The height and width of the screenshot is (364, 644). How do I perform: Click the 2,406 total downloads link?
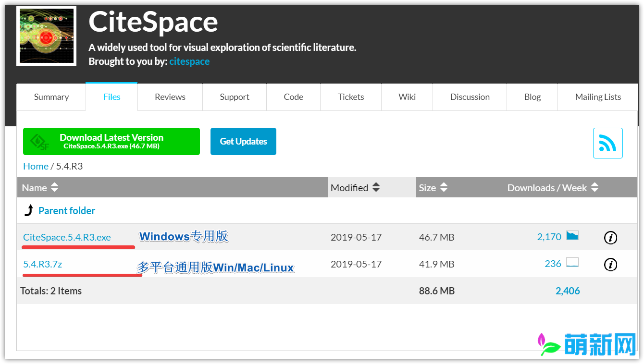pyautogui.click(x=568, y=291)
